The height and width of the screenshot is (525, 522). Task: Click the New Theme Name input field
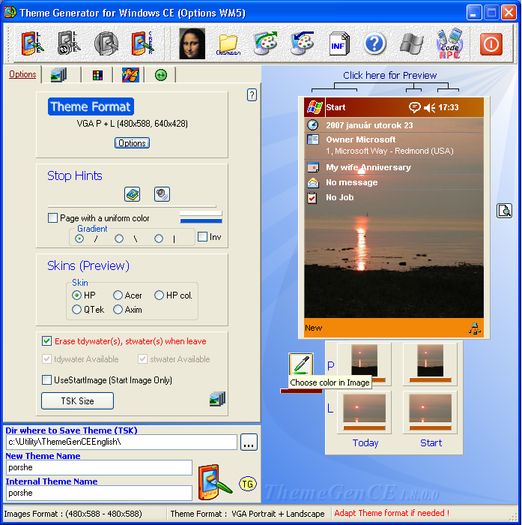99,467
